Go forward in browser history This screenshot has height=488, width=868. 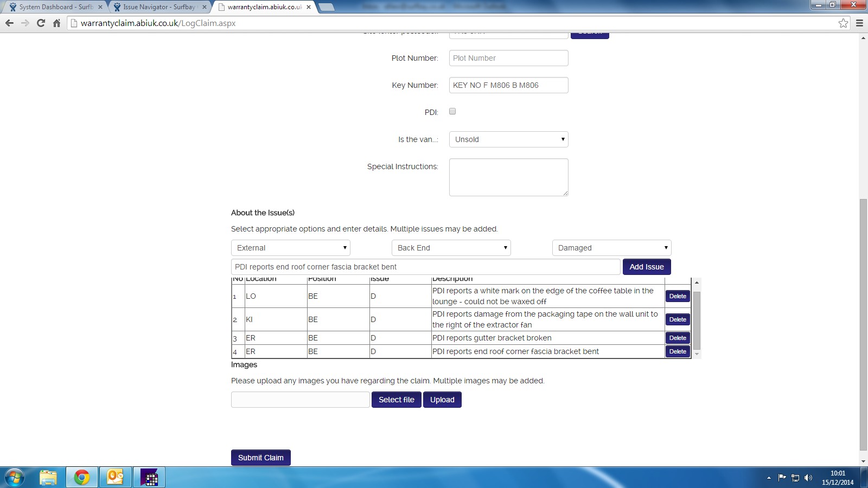pos(25,23)
